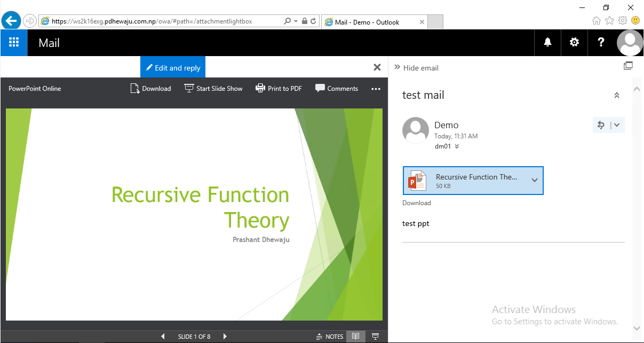Open the apps launcher grid icon
The height and width of the screenshot is (343, 644).
pyautogui.click(x=14, y=42)
